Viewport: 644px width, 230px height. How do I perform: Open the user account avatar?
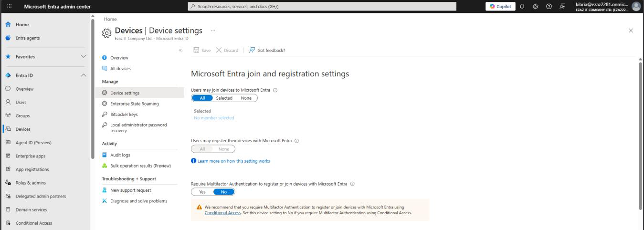pyautogui.click(x=636, y=6)
